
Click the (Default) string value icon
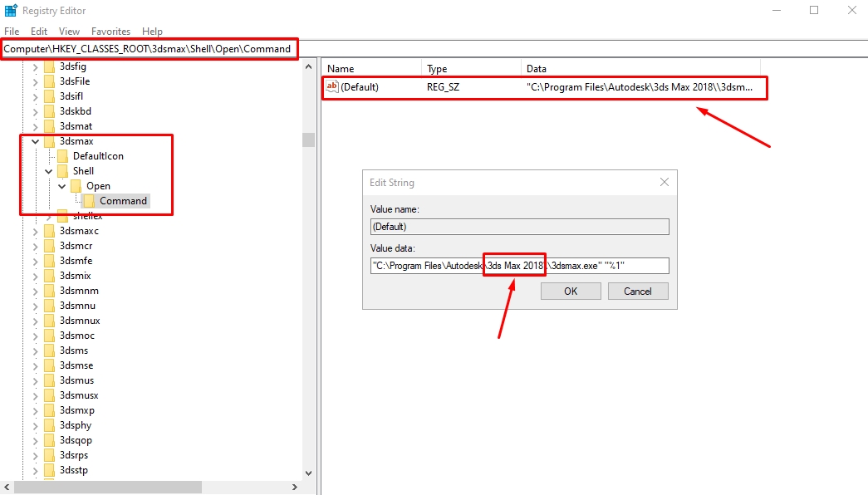332,86
